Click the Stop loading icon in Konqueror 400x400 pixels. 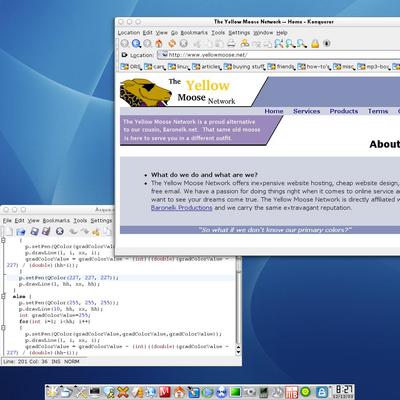coord(184,43)
